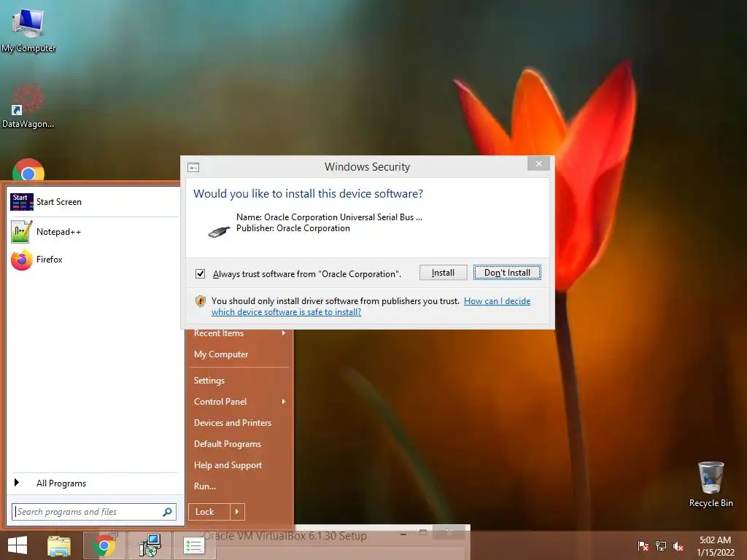The image size is (747, 560).
Task: Open the Recycle Bin
Action: [x=711, y=484]
